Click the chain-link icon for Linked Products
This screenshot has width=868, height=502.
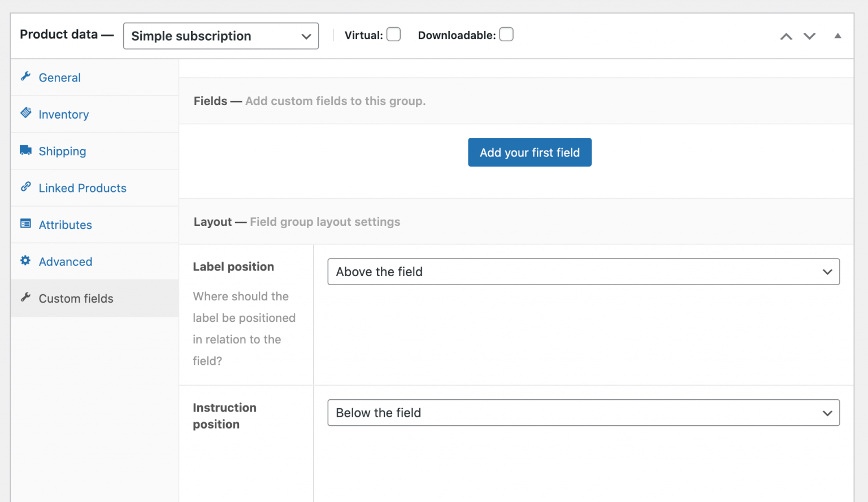pos(25,187)
